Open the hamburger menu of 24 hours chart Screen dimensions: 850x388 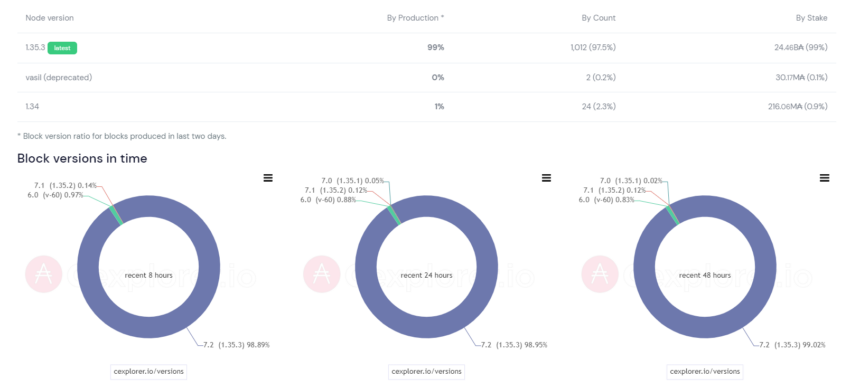546,178
